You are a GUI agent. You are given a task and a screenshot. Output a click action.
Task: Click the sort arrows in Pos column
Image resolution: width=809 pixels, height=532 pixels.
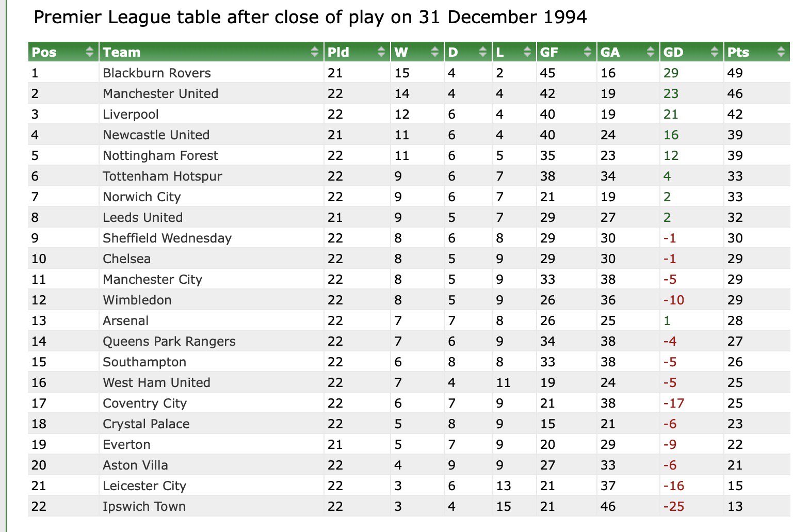[90, 52]
